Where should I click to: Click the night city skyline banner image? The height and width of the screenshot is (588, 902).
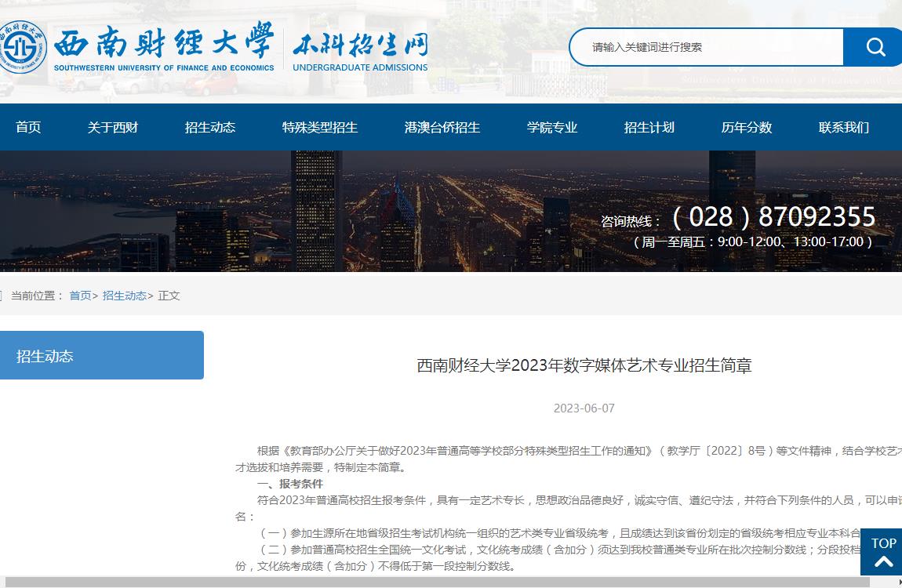click(451, 211)
